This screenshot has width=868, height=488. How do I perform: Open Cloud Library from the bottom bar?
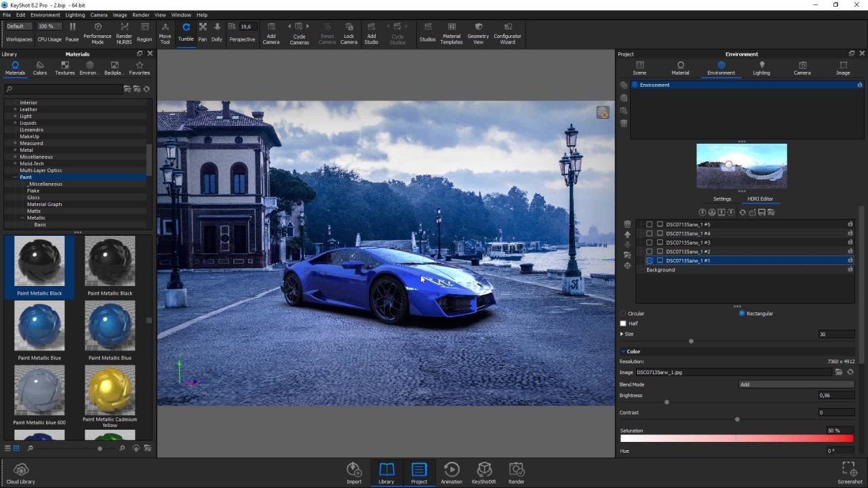pyautogui.click(x=20, y=471)
